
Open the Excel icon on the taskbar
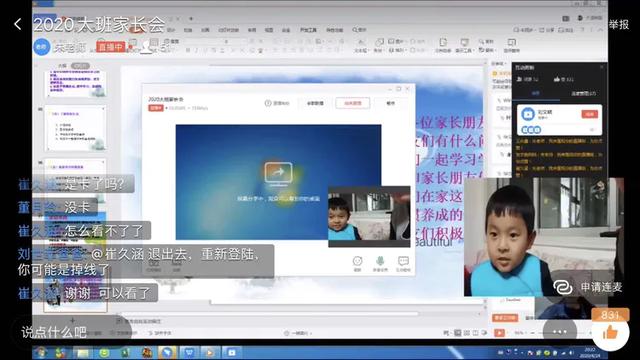pos(125,353)
